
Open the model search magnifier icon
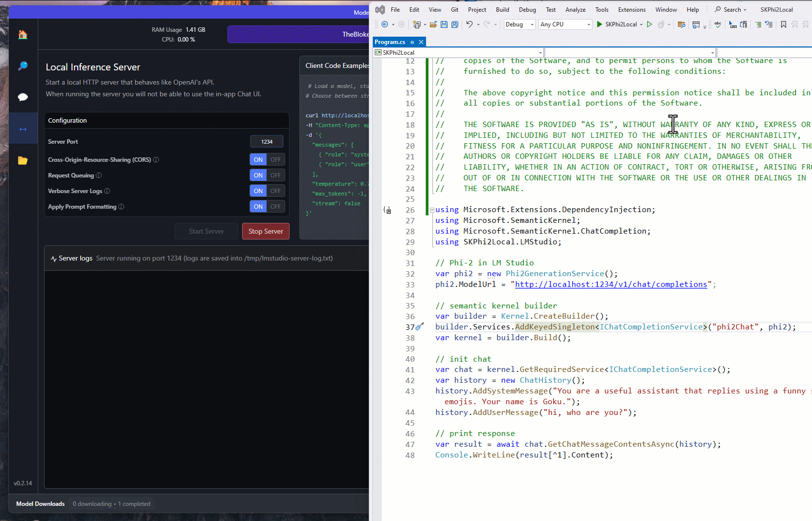click(x=23, y=66)
